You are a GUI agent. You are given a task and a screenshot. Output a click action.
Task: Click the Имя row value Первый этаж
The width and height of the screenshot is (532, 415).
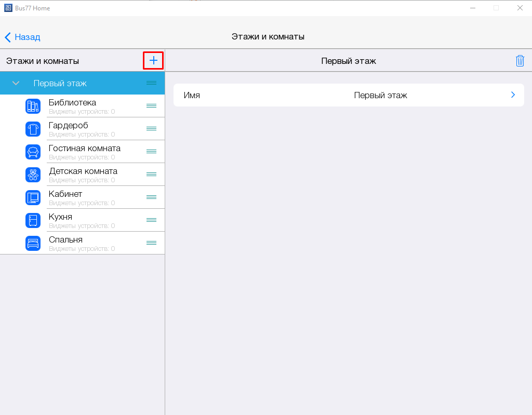[380, 96]
